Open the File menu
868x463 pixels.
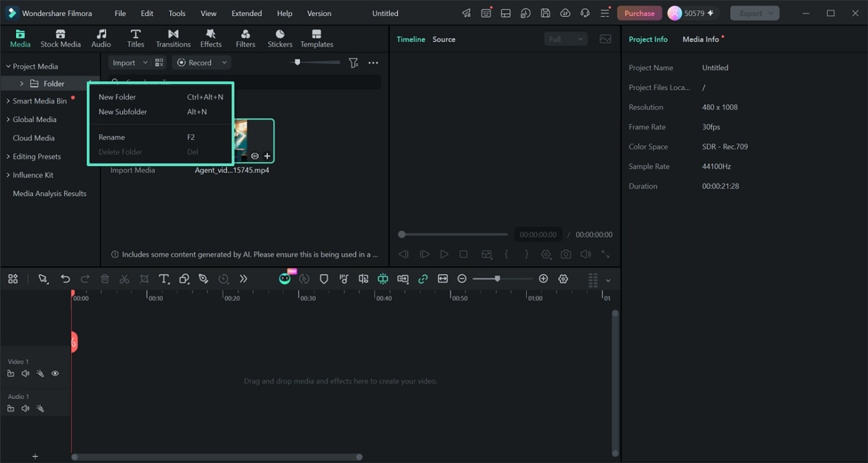[120, 13]
